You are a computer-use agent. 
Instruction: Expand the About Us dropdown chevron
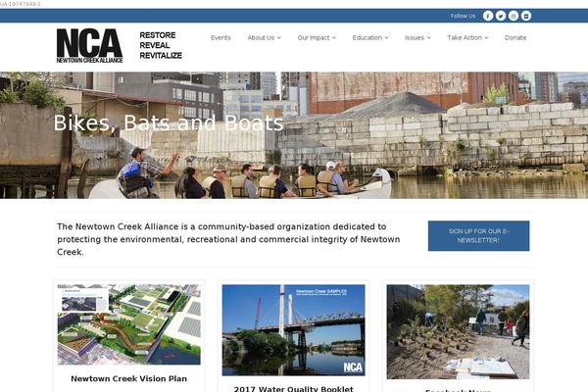tap(279, 38)
